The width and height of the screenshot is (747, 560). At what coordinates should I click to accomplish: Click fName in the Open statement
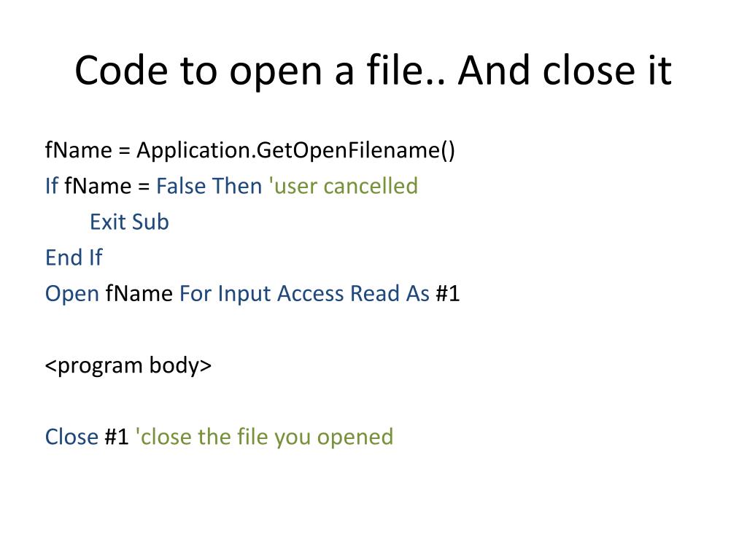click(139, 293)
